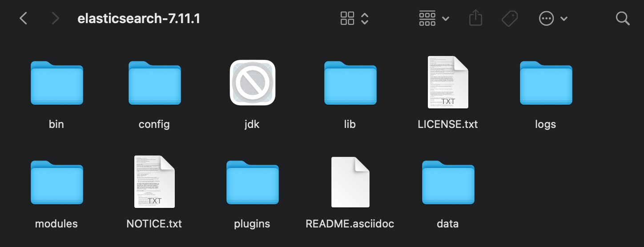Click the "logs" file name label
This screenshot has width=644, height=247.
pos(546,124)
